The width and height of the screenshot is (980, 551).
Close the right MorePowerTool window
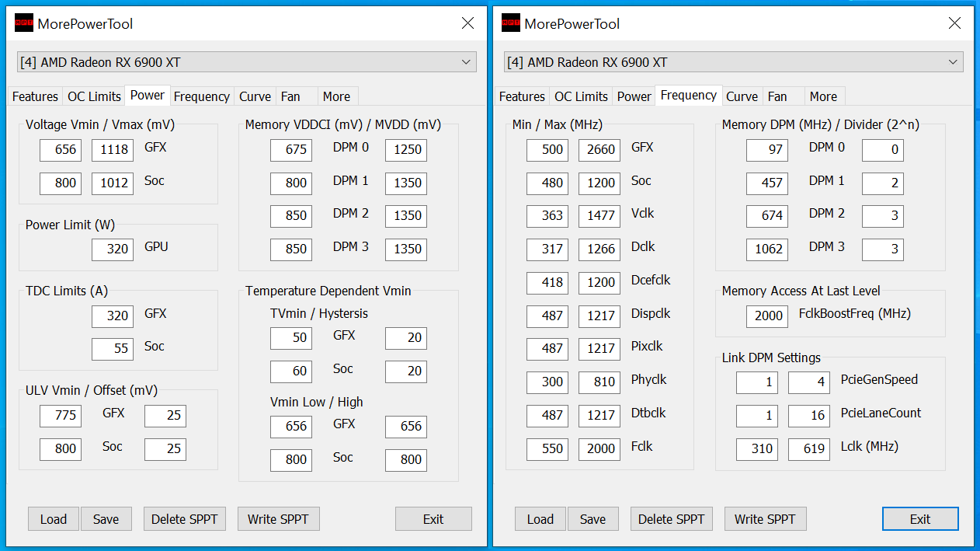click(955, 23)
